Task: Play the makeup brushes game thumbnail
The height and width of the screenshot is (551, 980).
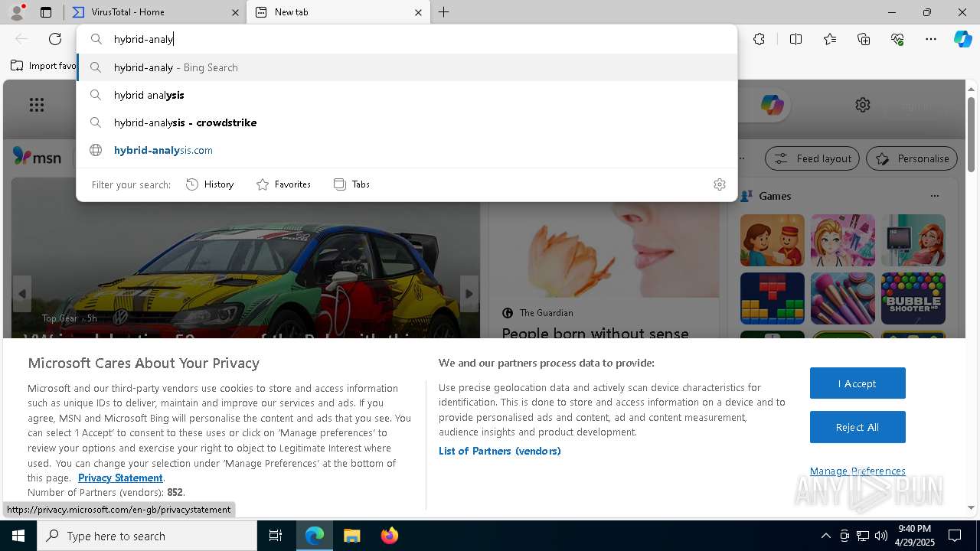Action: pyautogui.click(x=843, y=298)
